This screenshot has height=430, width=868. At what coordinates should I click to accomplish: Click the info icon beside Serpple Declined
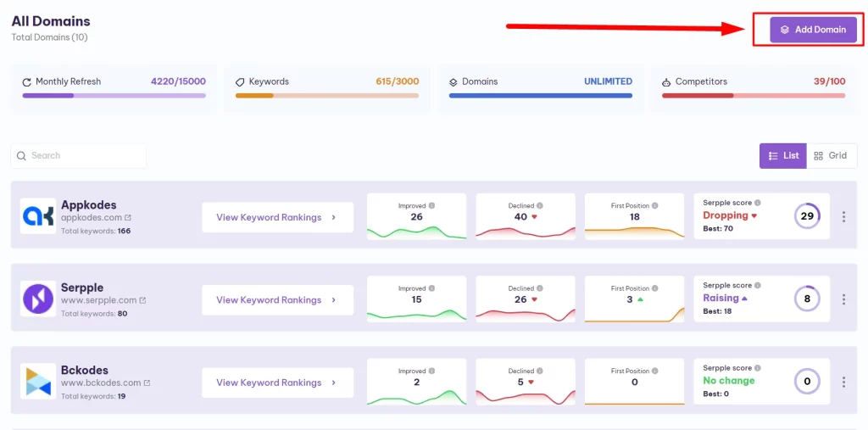[540, 288]
